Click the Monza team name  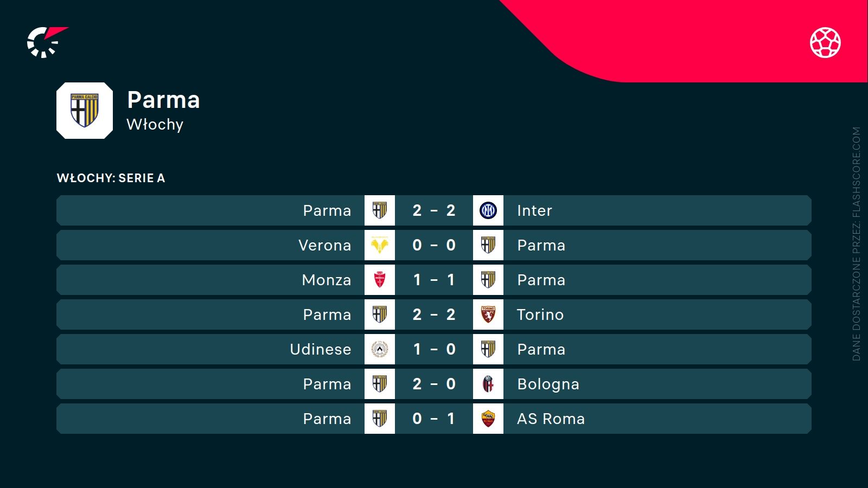coord(326,280)
